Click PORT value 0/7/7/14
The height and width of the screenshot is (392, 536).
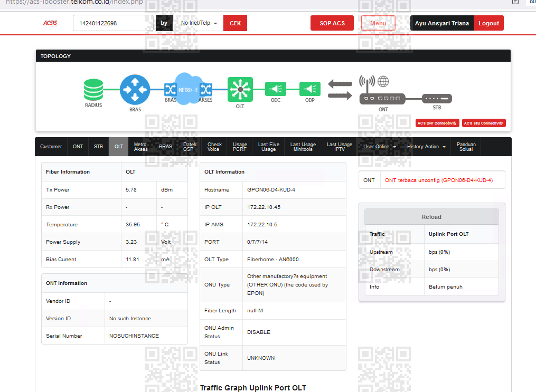[257, 242]
